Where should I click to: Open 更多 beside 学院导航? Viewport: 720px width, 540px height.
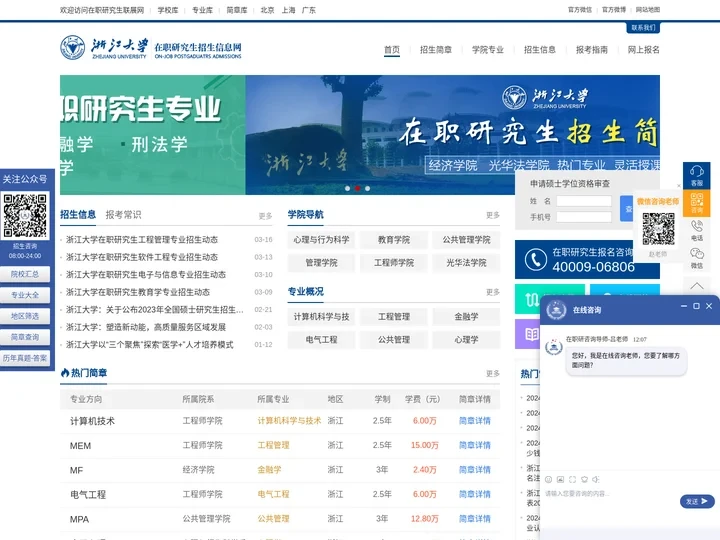[x=493, y=215]
